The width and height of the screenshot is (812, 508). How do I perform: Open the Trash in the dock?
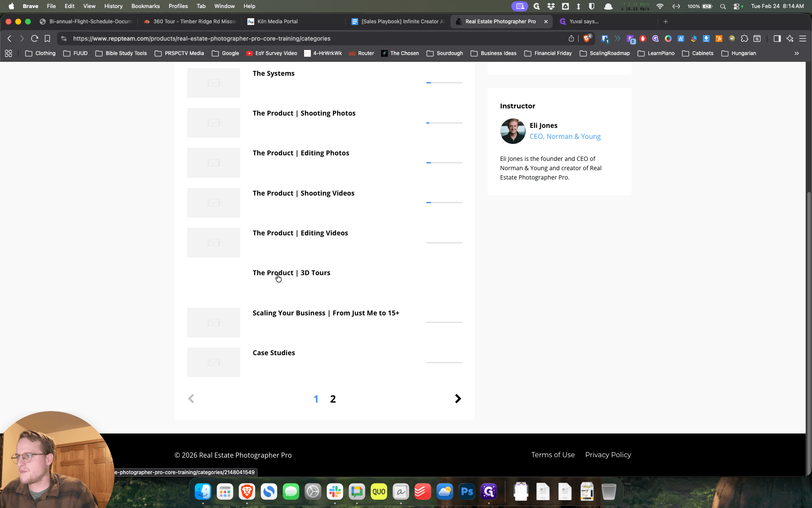tap(609, 491)
